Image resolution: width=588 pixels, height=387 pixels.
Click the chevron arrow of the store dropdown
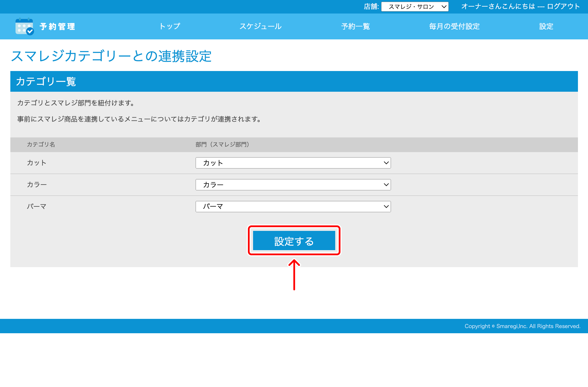coord(444,7)
